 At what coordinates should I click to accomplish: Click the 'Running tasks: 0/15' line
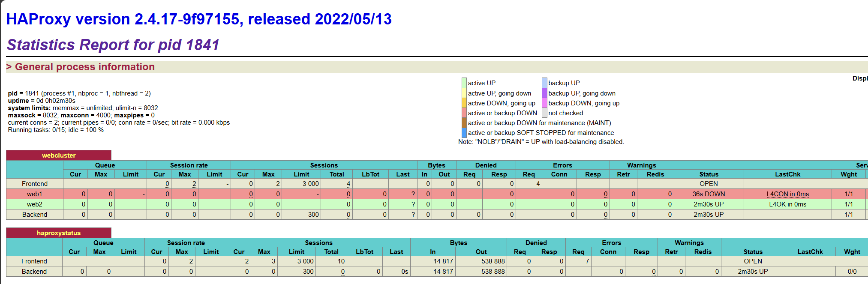coord(56,130)
